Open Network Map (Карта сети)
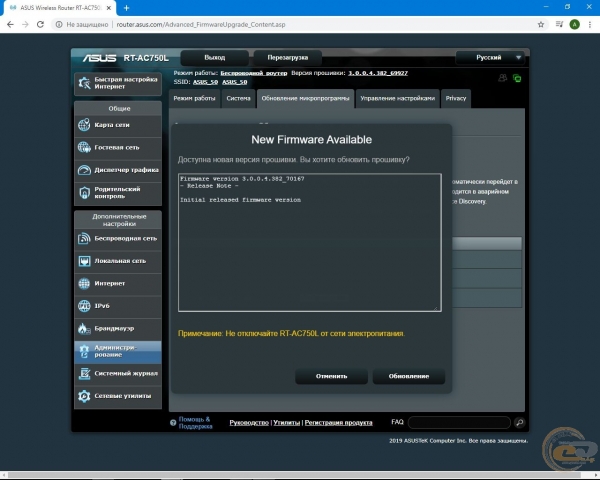This screenshot has height=480, width=600. tap(118, 125)
